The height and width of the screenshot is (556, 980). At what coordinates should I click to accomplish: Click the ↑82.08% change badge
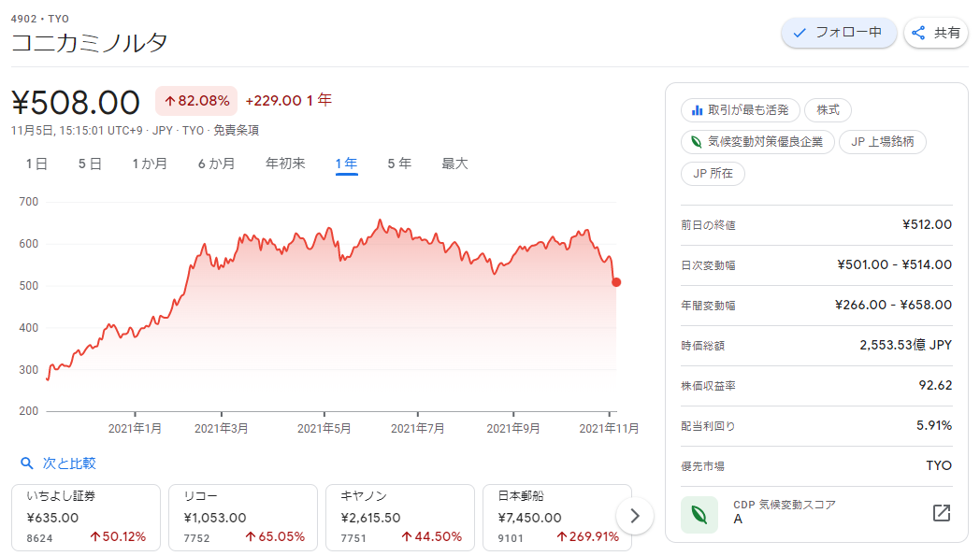(x=196, y=101)
